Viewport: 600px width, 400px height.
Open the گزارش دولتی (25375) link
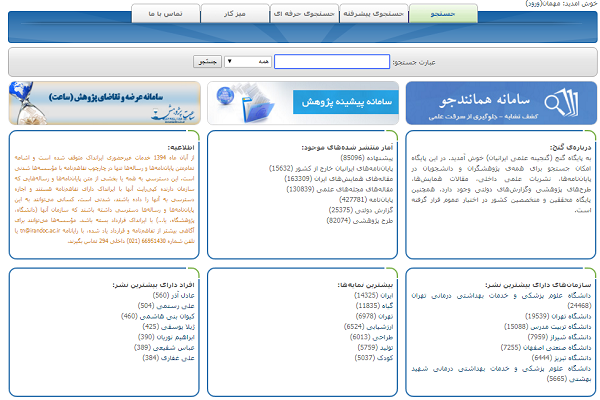tap(353, 210)
